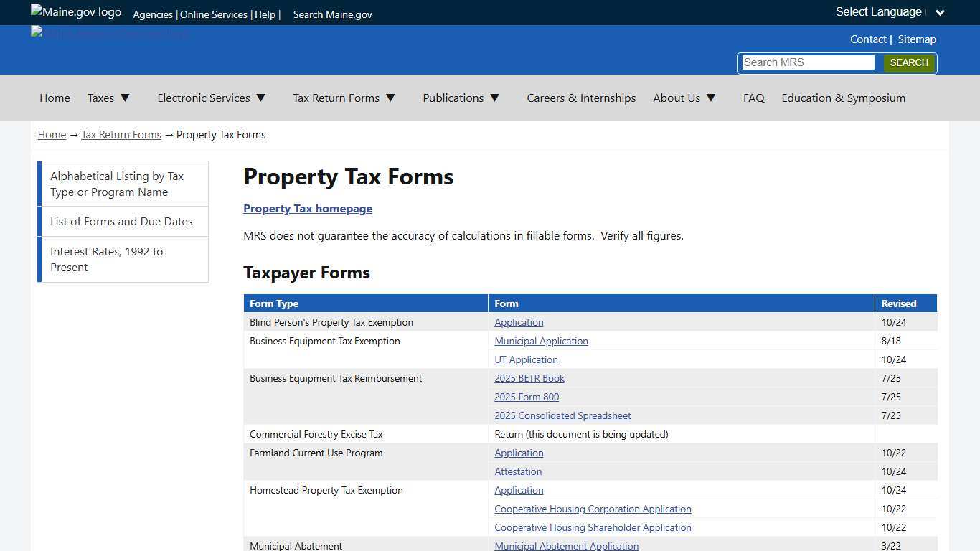Screen dimensions: 980x551
Task: Open the FAQ page
Action: (753, 98)
